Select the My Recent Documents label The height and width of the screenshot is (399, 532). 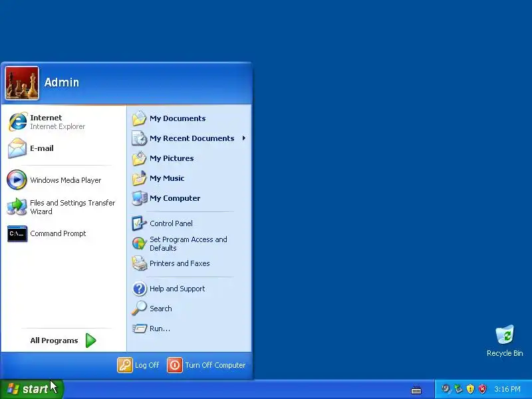192,138
